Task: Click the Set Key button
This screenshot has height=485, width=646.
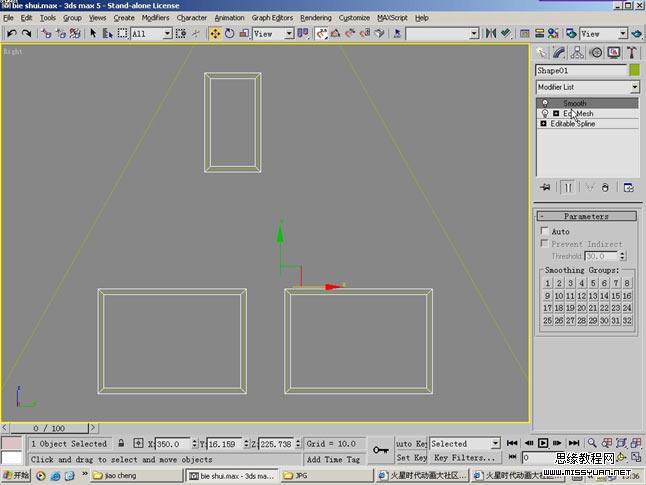Action: 411,457
